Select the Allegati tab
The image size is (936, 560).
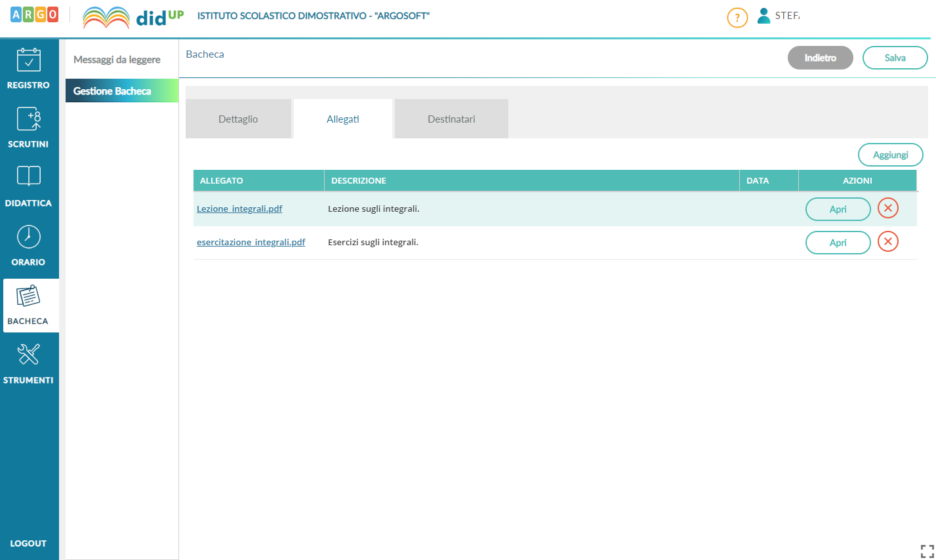tap(343, 119)
